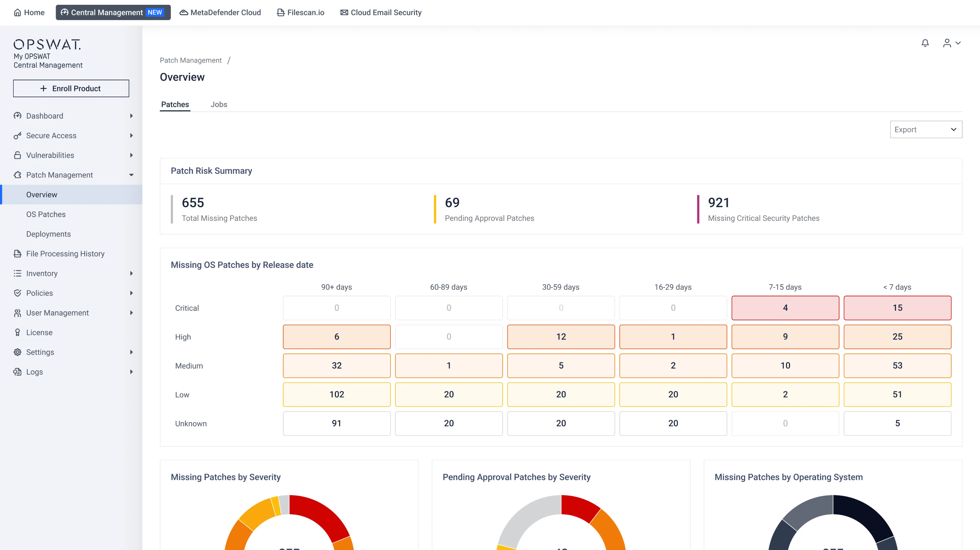Click the File Processing History icon

point(17,254)
